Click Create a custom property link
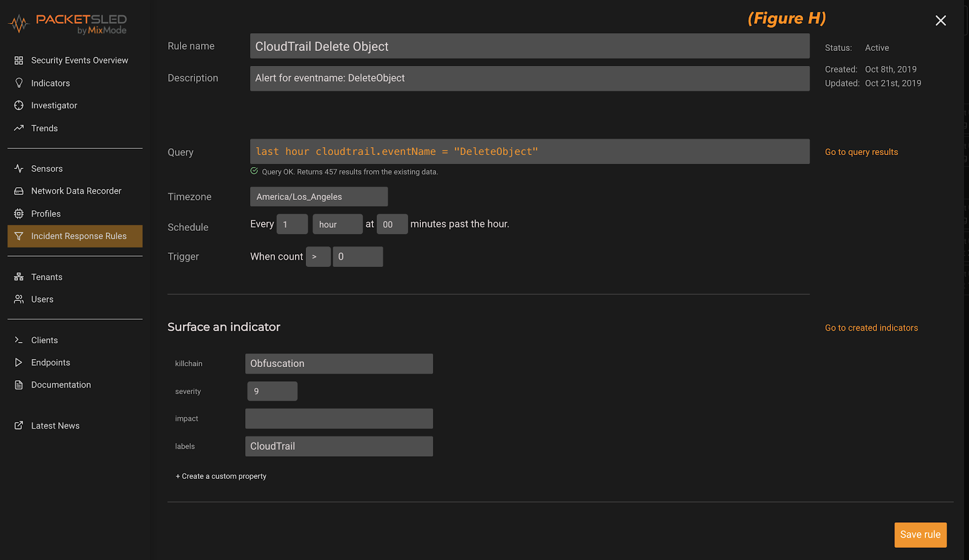Viewport: 969px width, 560px height. (x=221, y=476)
